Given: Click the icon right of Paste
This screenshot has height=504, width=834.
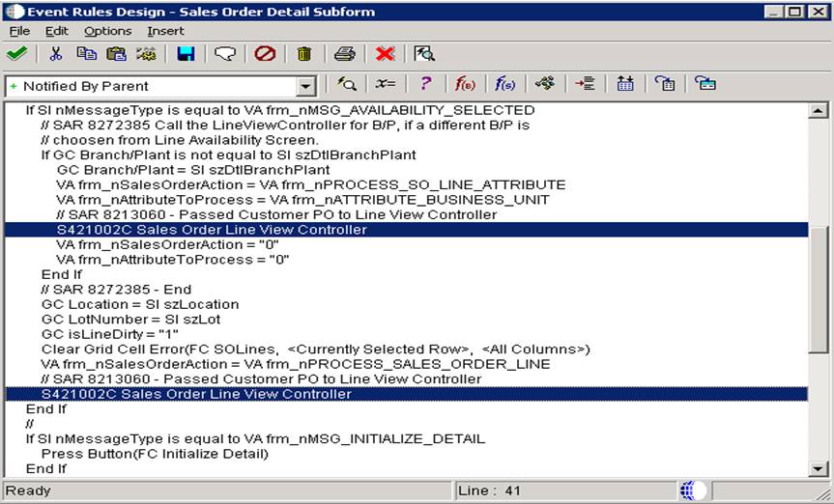Looking at the screenshot, I should tap(146, 54).
